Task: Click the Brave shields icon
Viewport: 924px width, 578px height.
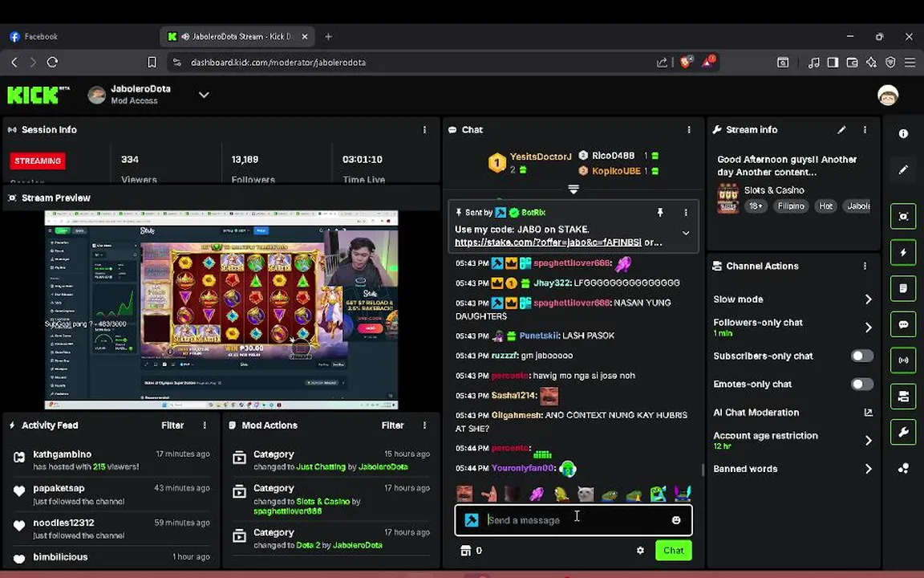Action: coord(686,62)
